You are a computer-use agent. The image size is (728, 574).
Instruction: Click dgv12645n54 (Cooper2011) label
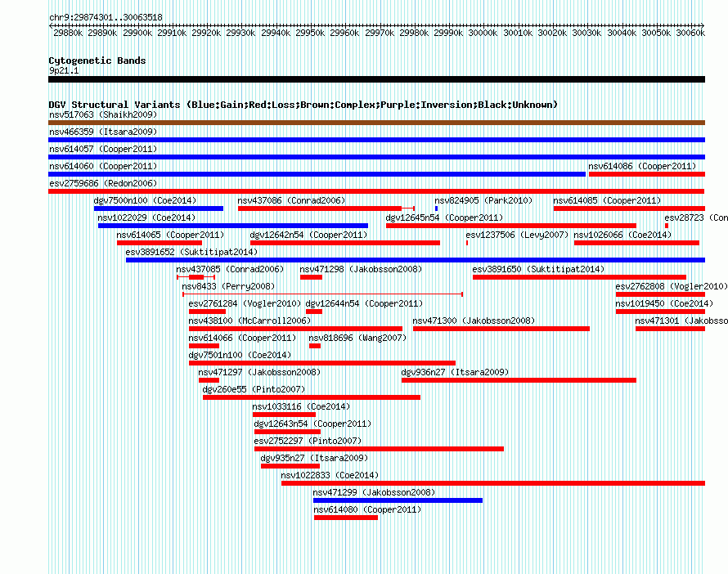pos(444,217)
